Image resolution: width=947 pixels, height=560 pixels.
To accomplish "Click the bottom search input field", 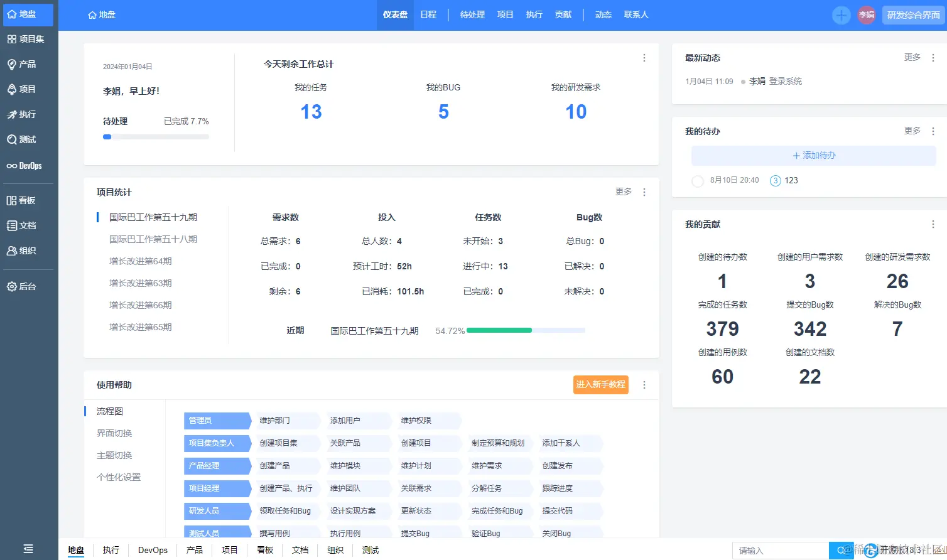I will pyautogui.click(x=781, y=551).
